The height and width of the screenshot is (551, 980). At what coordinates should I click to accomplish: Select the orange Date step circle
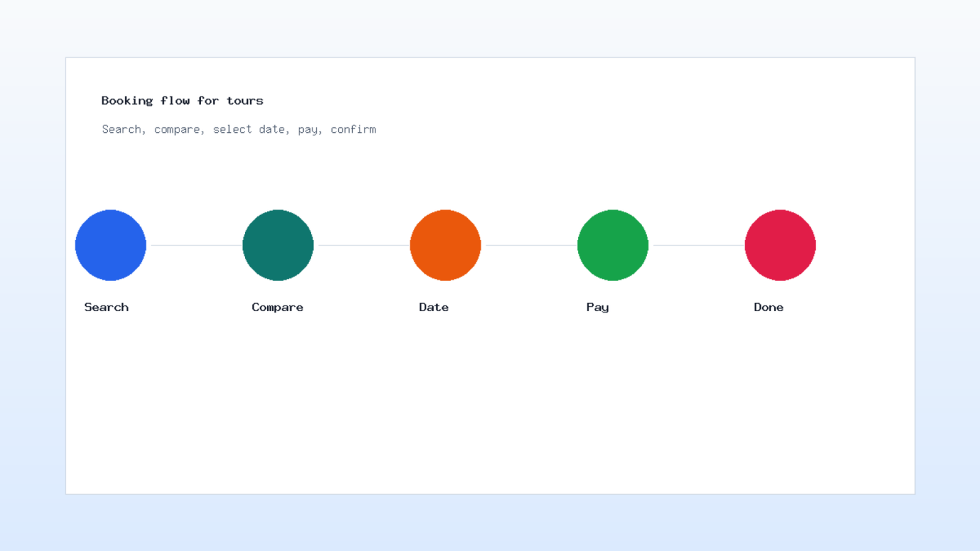coord(445,245)
